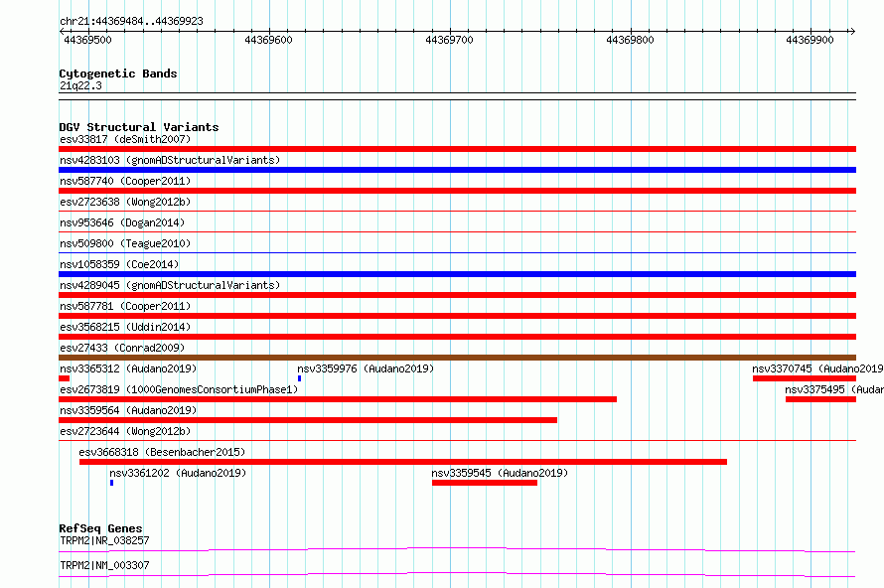884x588 pixels.
Task: Open esv2723644 (Wong2012b) variant label
Action: coord(125,431)
